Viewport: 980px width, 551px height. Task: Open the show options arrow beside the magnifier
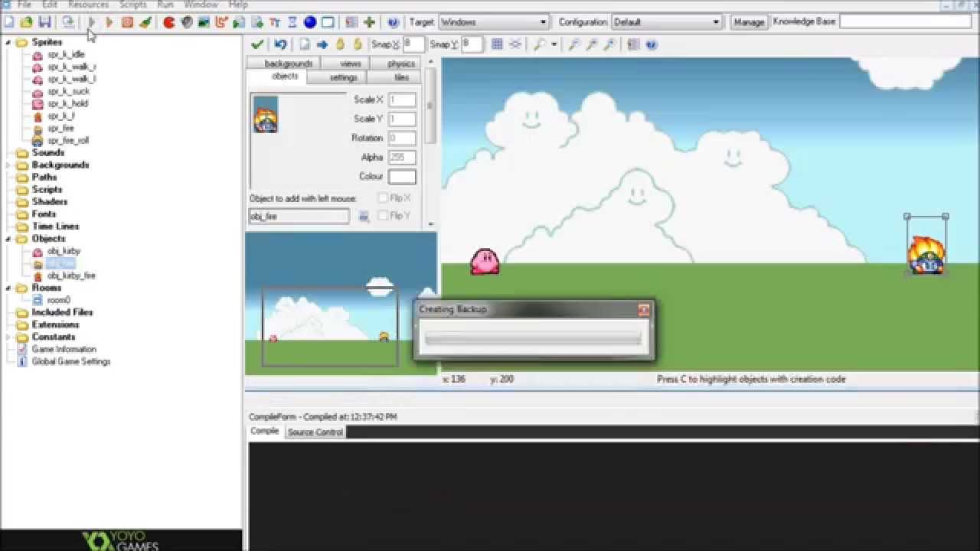point(554,44)
